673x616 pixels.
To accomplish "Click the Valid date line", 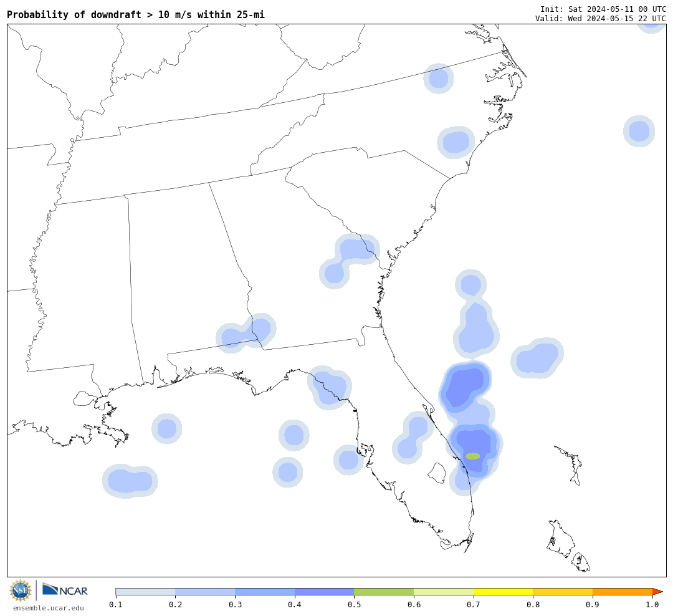I will pyautogui.click(x=601, y=19).
